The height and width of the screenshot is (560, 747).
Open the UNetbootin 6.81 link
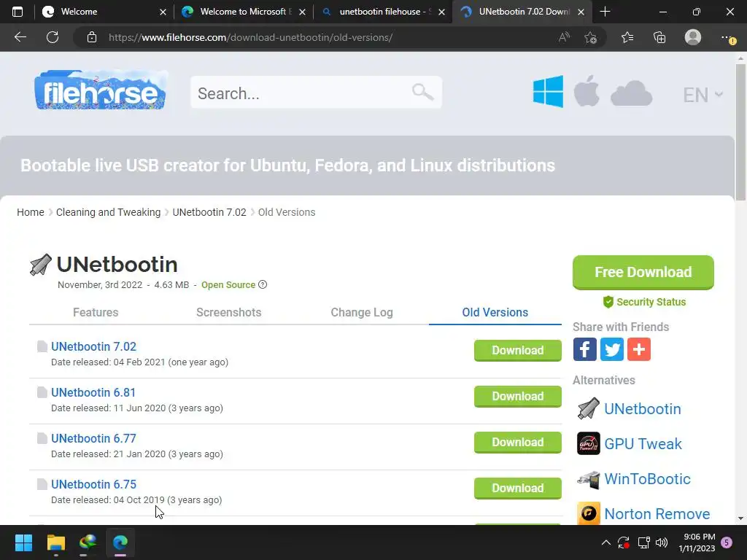click(x=93, y=392)
